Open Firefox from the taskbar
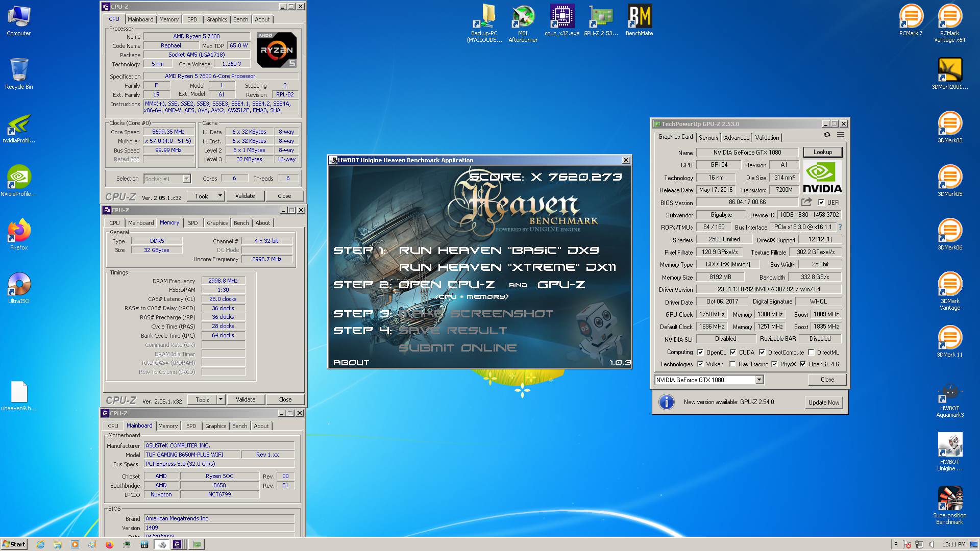 [x=109, y=544]
